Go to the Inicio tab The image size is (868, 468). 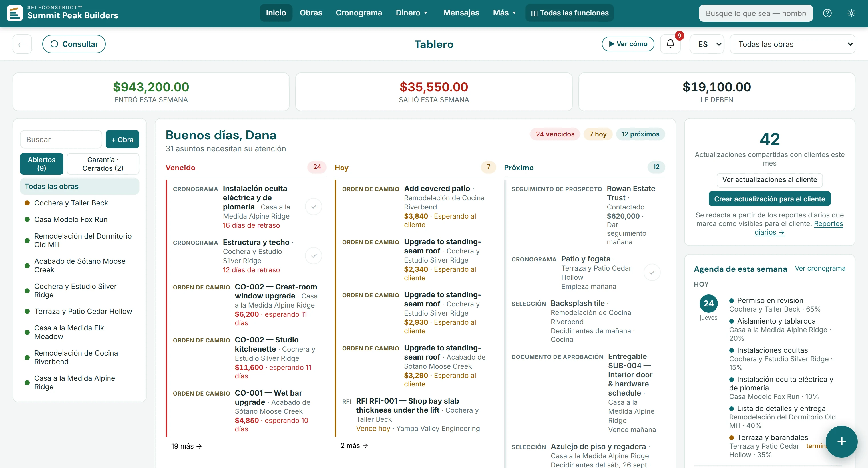tap(276, 13)
